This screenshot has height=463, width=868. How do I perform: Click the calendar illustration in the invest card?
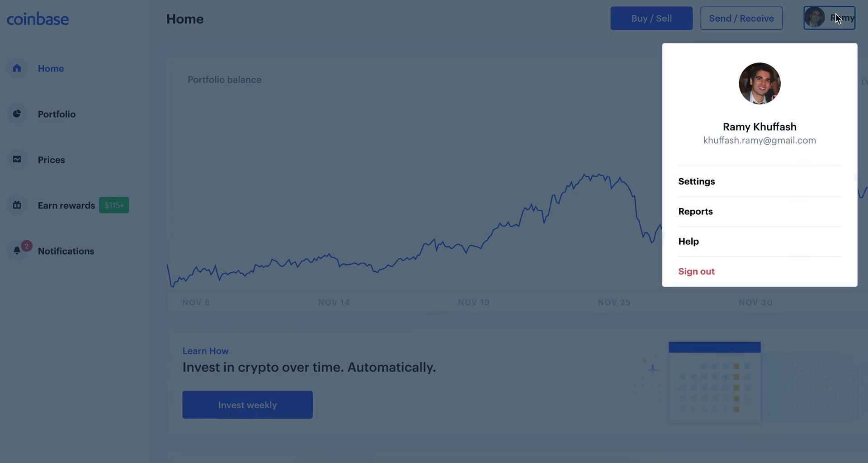715,382
